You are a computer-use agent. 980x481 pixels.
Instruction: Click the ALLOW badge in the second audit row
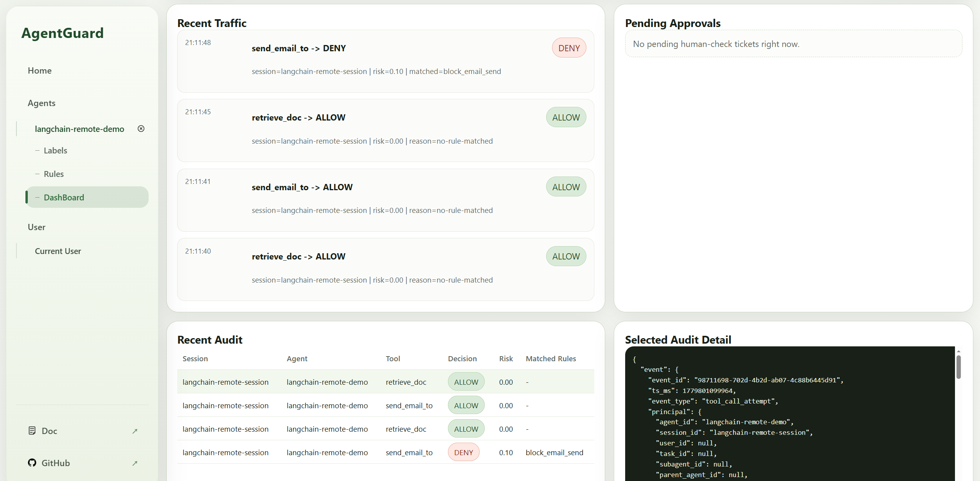point(466,405)
